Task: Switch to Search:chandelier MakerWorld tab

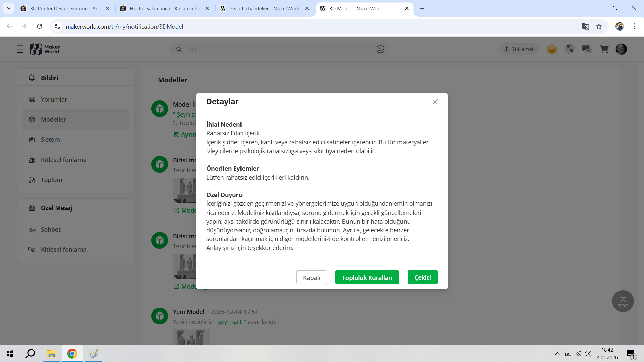Action: [264, 8]
